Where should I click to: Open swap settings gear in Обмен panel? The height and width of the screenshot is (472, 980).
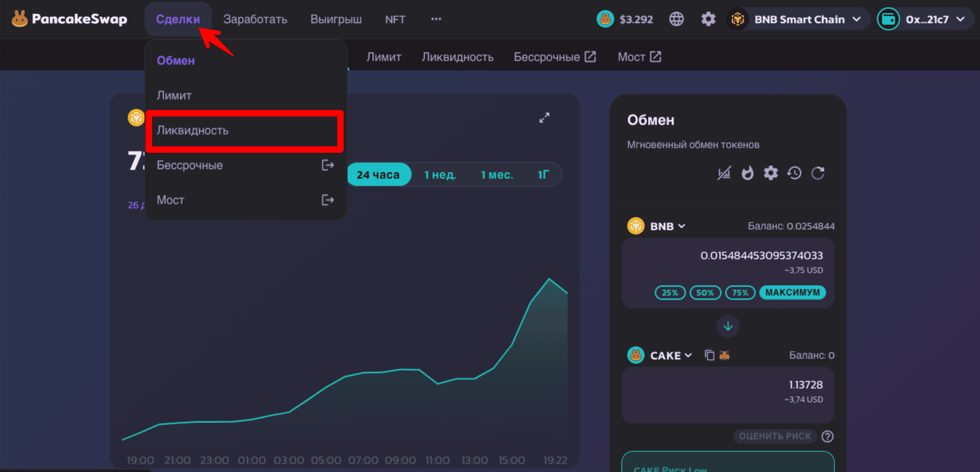point(771,173)
